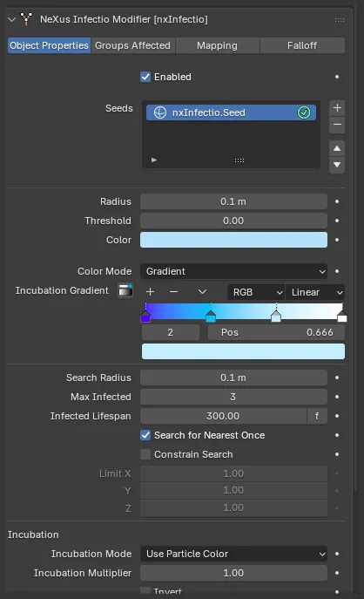
Task: Animate the Infected Lifespan property dot
Action: click(337, 416)
